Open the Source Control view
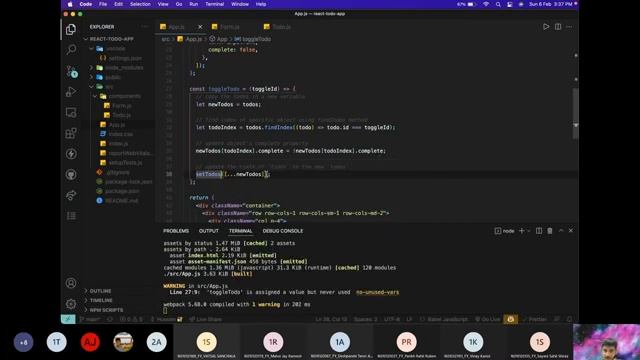Screen dimensions: 640x360 [x=71, y=71]
